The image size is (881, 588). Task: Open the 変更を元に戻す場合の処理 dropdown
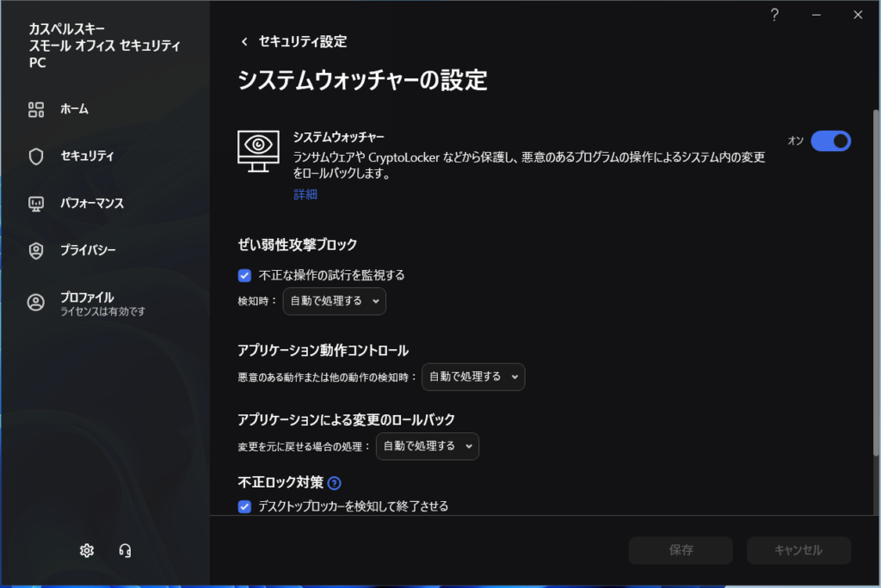point(427,446)
